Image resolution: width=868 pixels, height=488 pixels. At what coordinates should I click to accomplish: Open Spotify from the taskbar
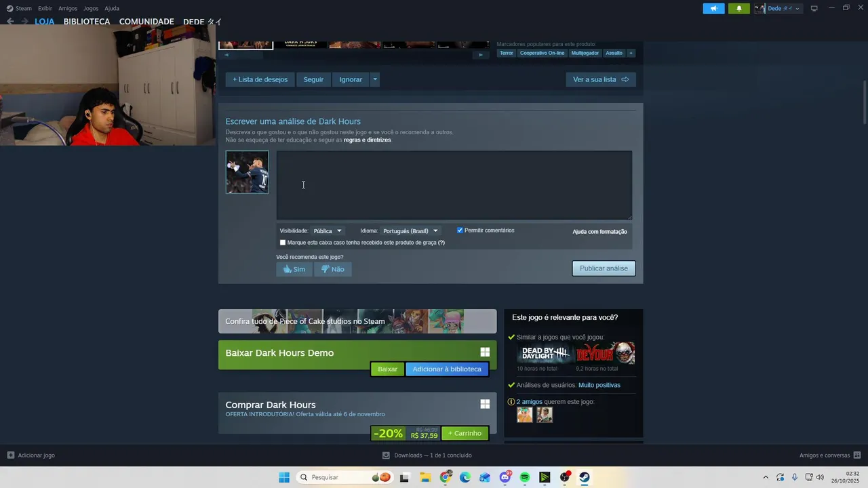[525, 477]
